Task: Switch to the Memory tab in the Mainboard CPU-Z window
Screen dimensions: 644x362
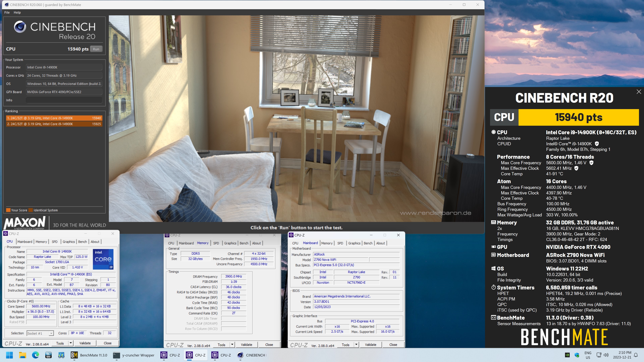Action: (x=327, y=243)
